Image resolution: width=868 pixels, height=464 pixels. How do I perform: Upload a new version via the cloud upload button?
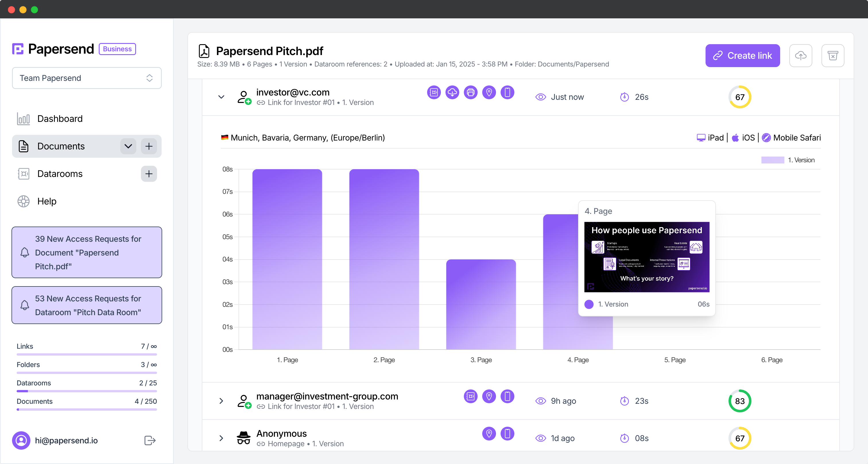[801, 55]
